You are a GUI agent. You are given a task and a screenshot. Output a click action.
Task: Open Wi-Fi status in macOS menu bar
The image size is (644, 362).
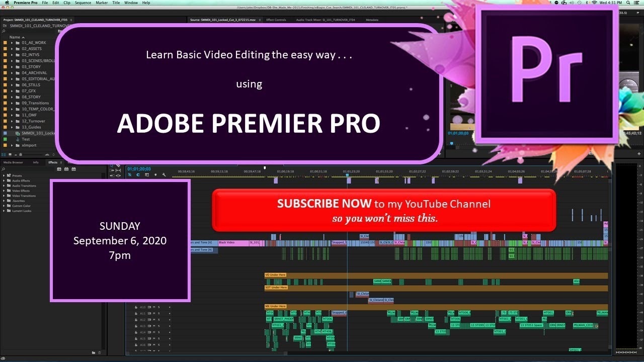(594, 3)
